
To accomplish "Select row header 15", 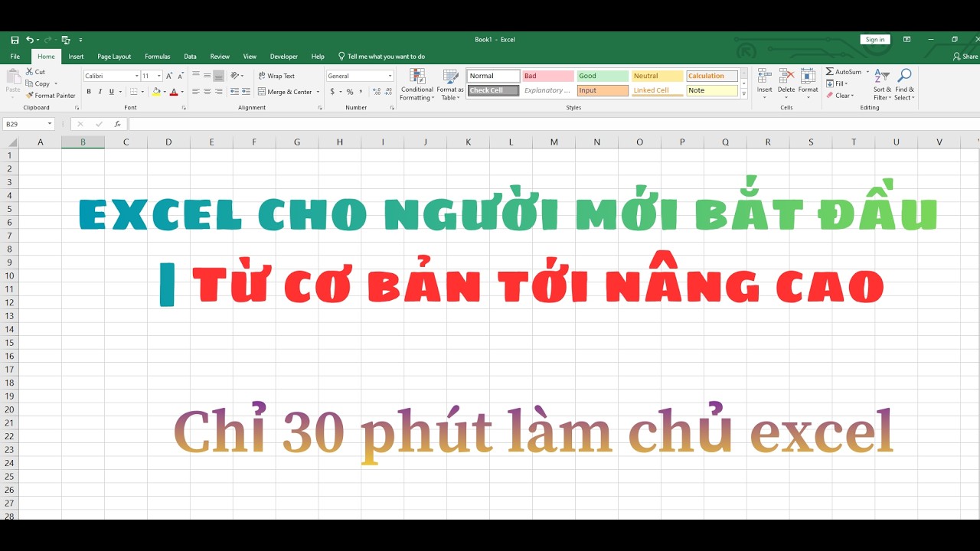I will [x=9, y=343].
